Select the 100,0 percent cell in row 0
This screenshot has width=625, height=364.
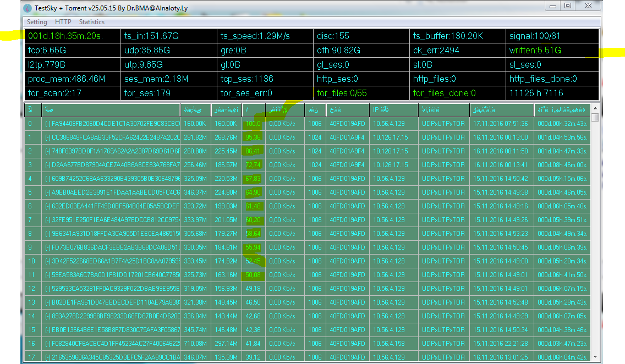click(x=253, y=124)
